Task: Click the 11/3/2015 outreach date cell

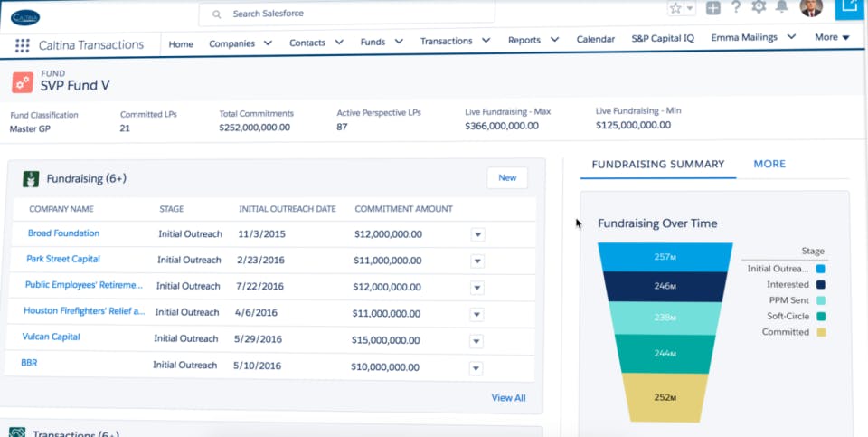Action: click(x=262, y=233)
